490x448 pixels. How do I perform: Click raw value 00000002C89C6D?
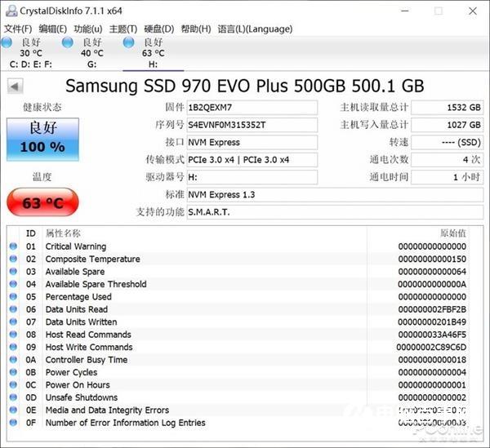pos(431,347)
